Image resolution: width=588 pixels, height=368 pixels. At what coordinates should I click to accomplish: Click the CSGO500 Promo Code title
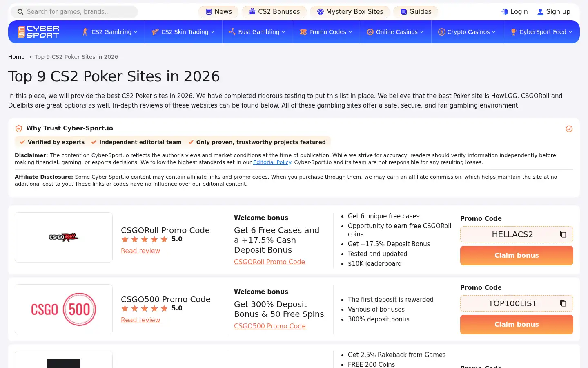[x=166, y=299]
